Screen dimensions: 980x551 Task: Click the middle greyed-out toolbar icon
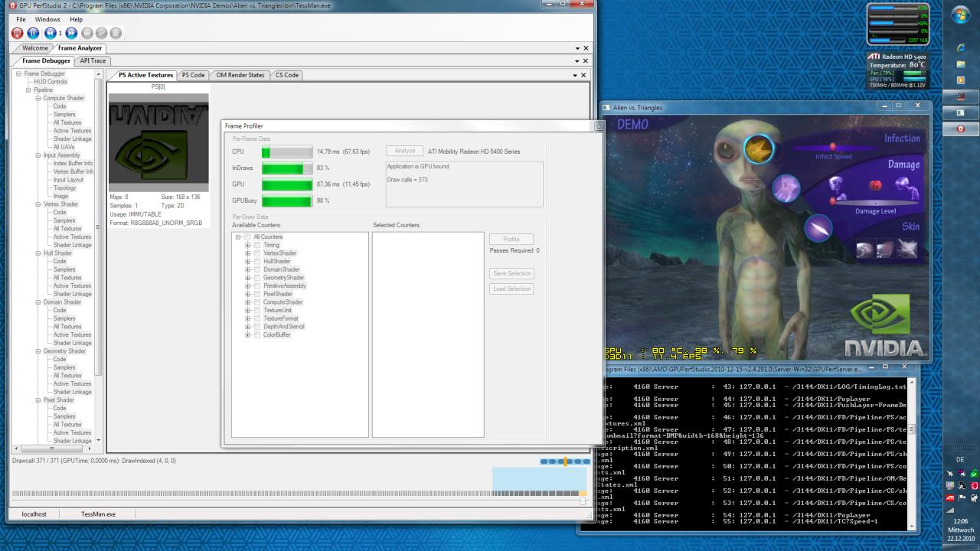(x=101, y=33)
